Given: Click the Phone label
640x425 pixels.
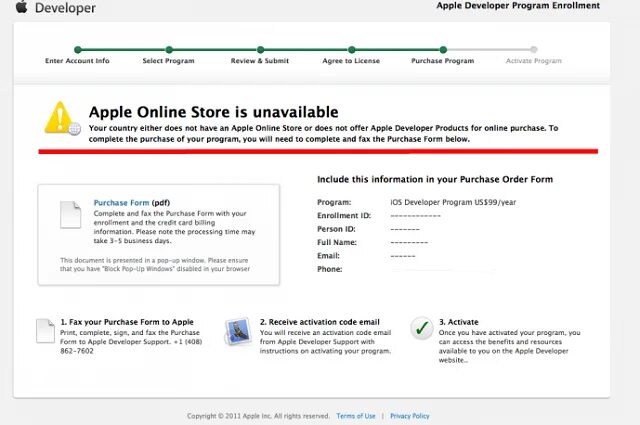Looking at the screenshot, I should click(x=330, y=269).
